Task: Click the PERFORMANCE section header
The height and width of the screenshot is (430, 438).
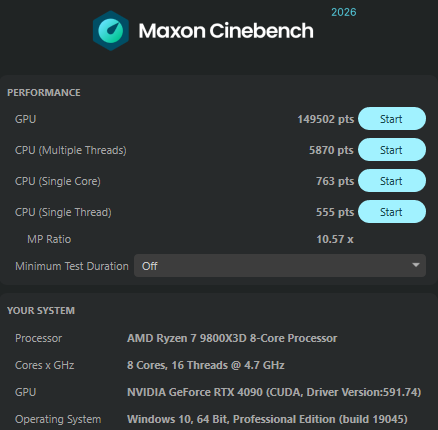Action: click(x=44, y=92)
